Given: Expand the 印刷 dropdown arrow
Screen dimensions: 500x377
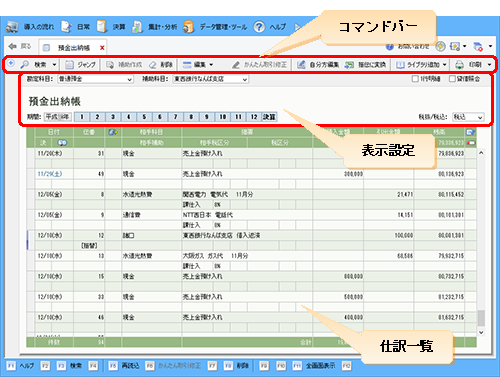Looking at the screenshot, I should click(x=489, y=65).
